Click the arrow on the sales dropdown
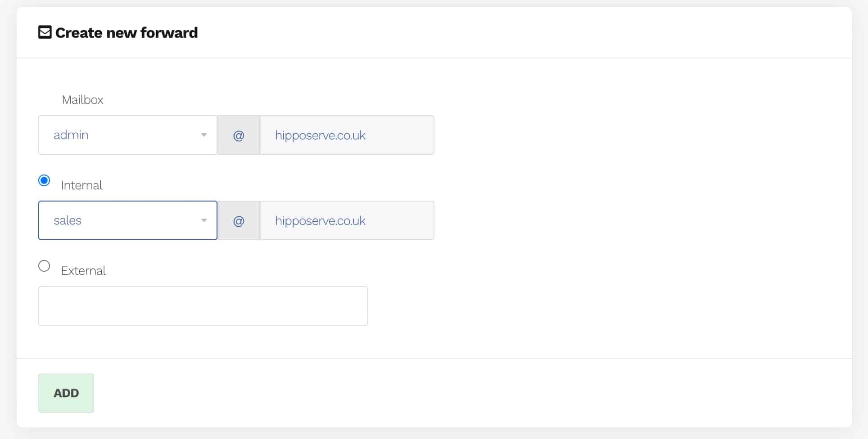 click(203, 220)
